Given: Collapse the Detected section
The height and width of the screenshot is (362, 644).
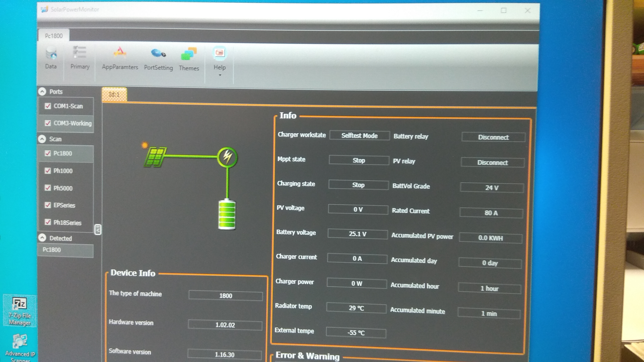Looking at the screenshot, I should click(x=42, y=238).
